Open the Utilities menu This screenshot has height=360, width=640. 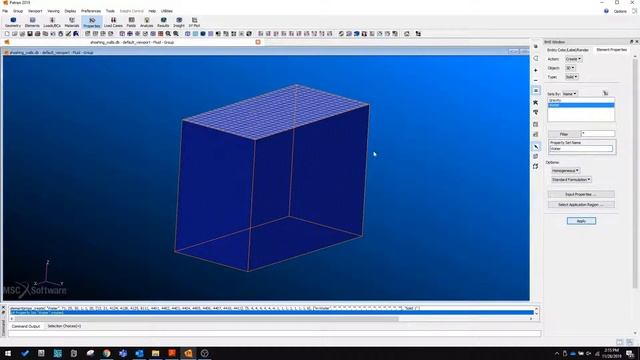coord(167,11)
